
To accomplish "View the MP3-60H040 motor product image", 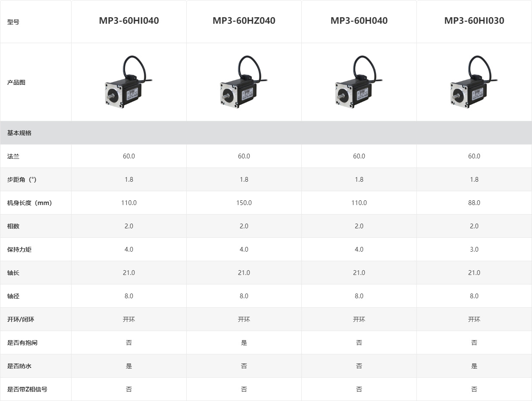I will click(x=359, y=82).
